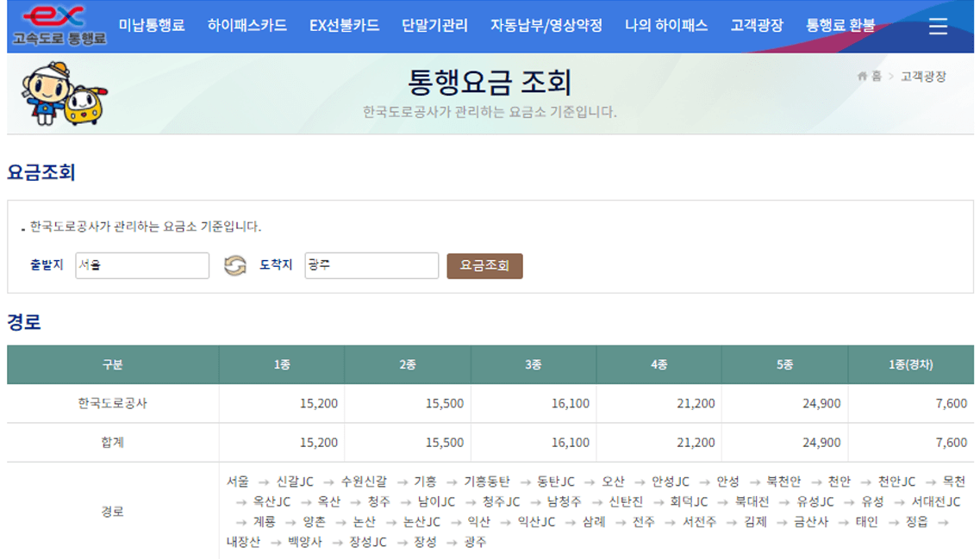980x559 pixels.
Task: Click the 출발지 input field containing 서울
Action: point(142,265)
